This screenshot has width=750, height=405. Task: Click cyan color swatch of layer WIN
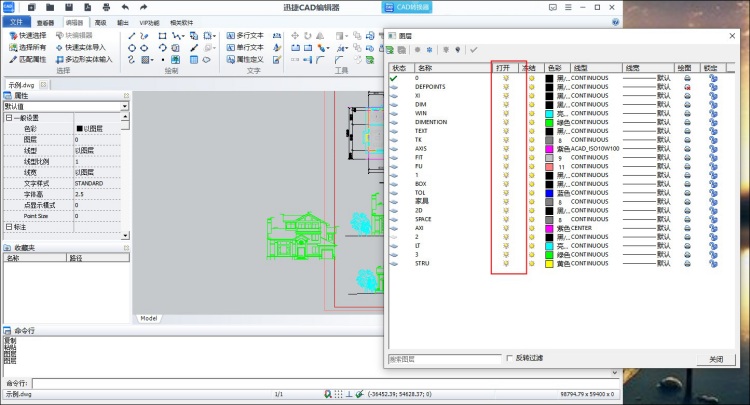coord(549,113)
